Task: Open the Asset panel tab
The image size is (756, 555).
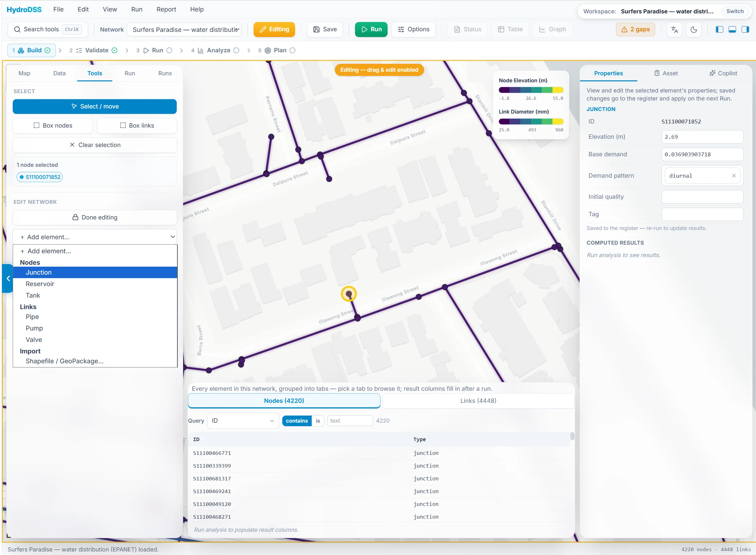Action: 666,73
